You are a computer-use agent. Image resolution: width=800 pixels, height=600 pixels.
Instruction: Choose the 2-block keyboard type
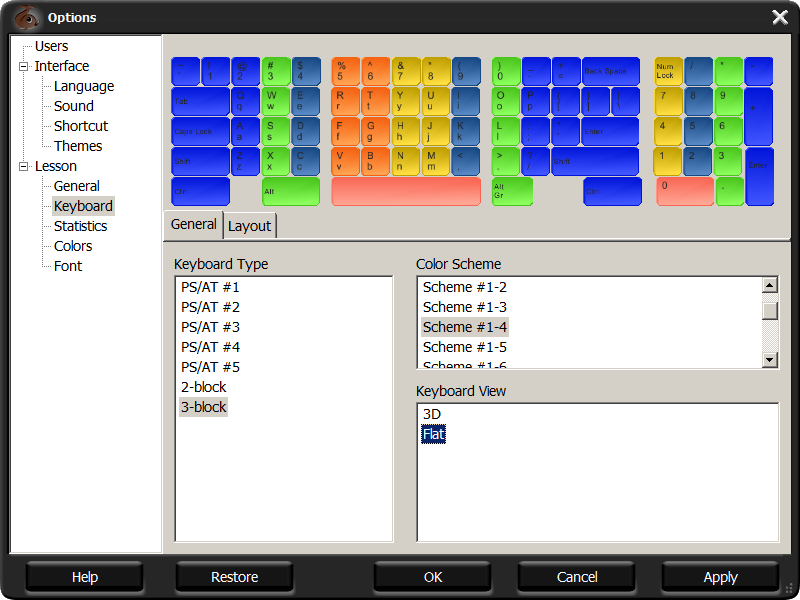coord(203,387)
